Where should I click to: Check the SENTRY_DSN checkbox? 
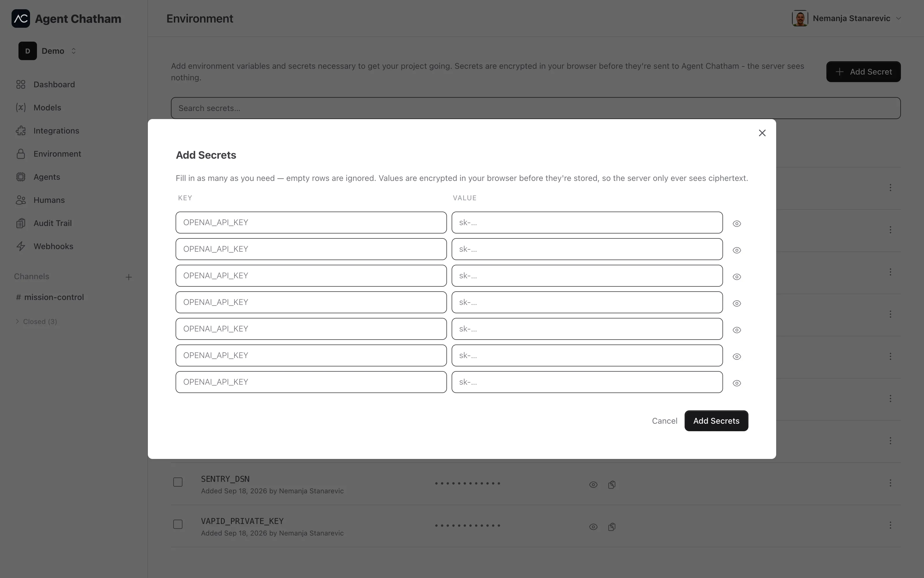tap(178, 482)
